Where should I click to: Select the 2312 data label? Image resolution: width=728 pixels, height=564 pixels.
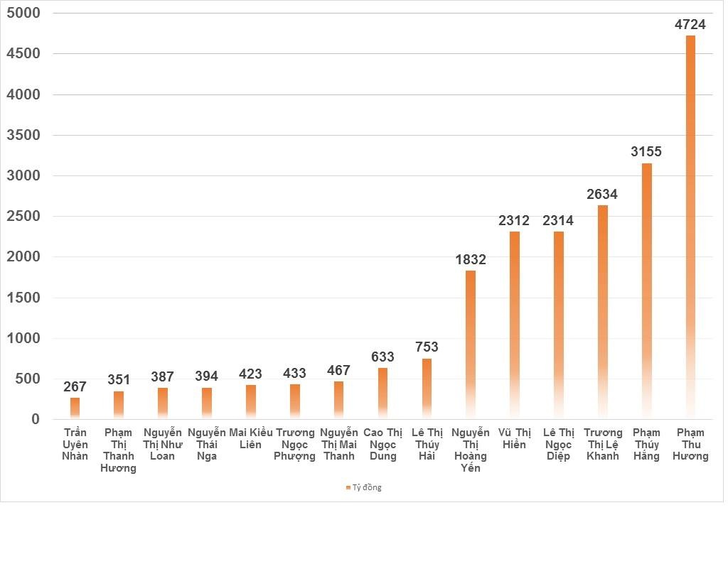point(514,221)
